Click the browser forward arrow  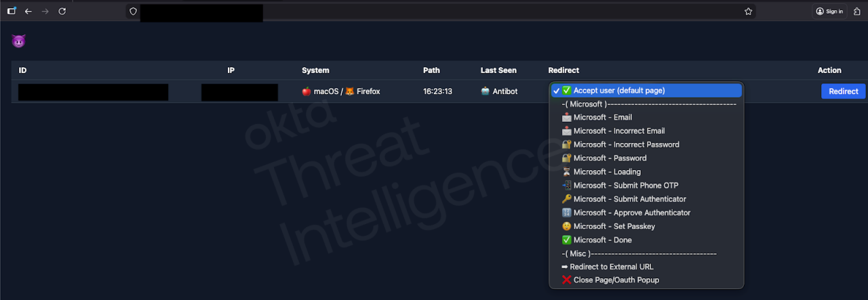pos(45,12)
